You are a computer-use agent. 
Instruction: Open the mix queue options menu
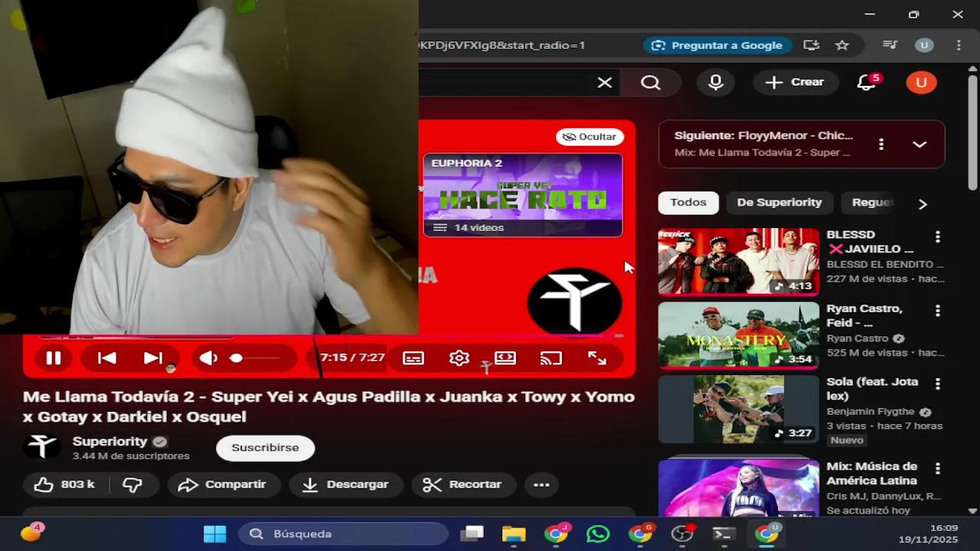tap(881, 144)
